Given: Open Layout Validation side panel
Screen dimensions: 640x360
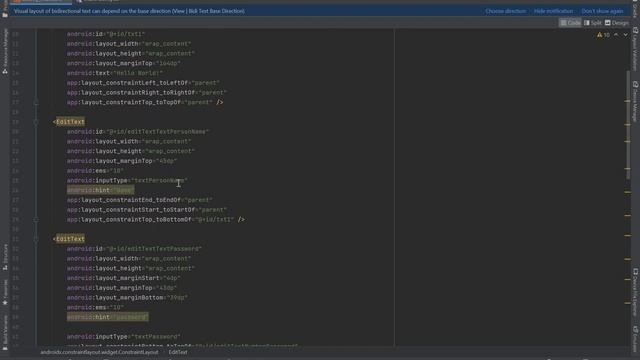Looking at the screenshot, I should (x=635, y=49).
